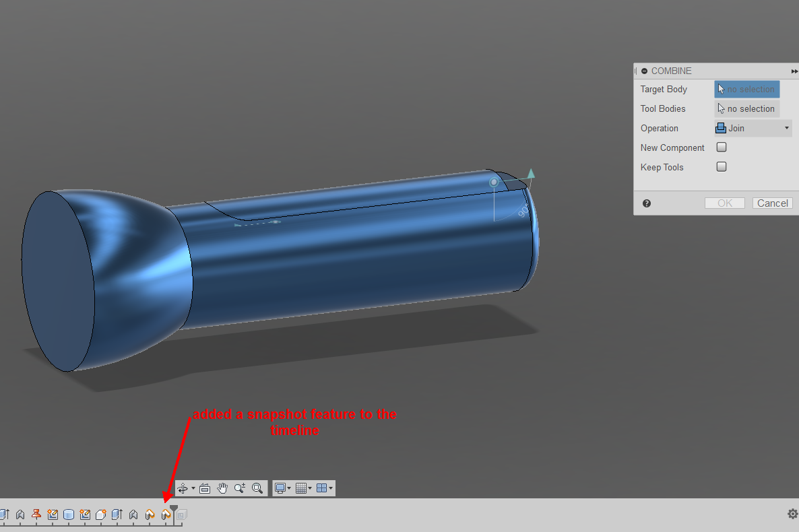The height and width of the screenshot is (532, 799).
Task: Click the Tool Bodies selection field
Action: pyautogui.click(x=747, y=108)
